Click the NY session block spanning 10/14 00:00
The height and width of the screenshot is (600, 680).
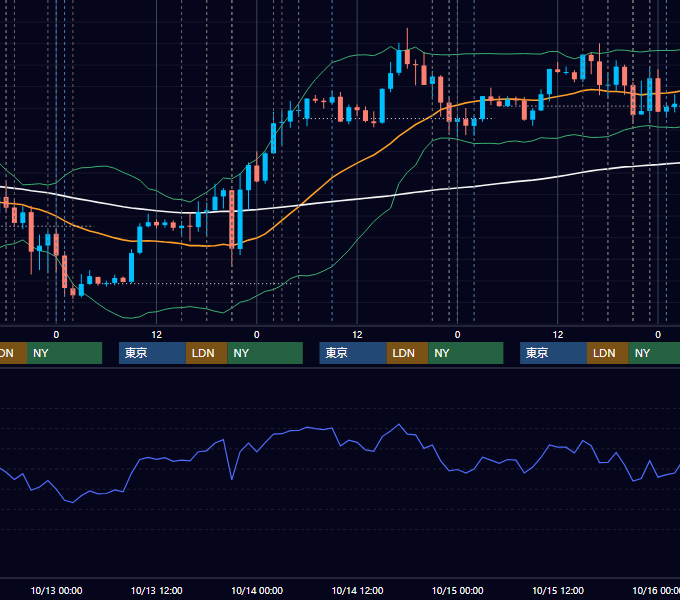[265, 353]
